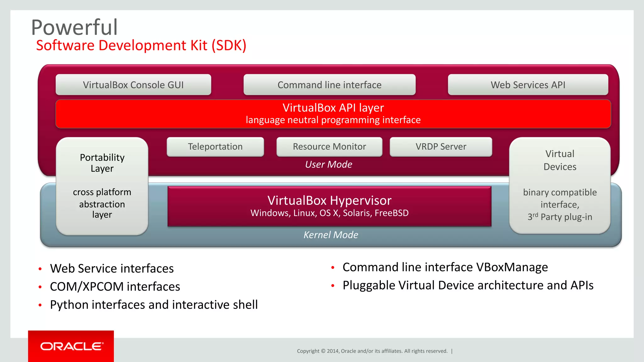
Task: Select Command line interface VBoxManage bullet
Action: [445, 267]
